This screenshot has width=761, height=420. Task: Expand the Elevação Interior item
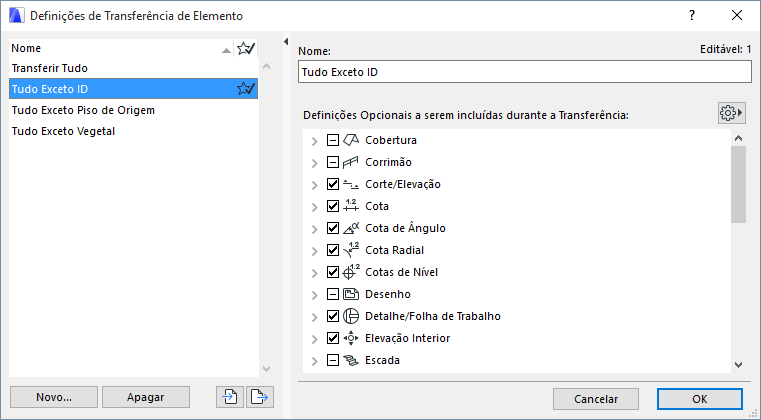click(x=315, y=338)
